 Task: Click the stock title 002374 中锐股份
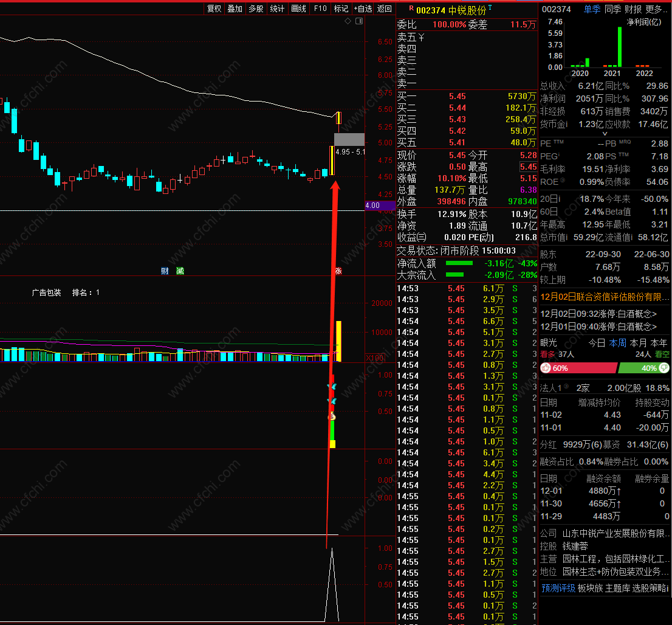[451, 10]
